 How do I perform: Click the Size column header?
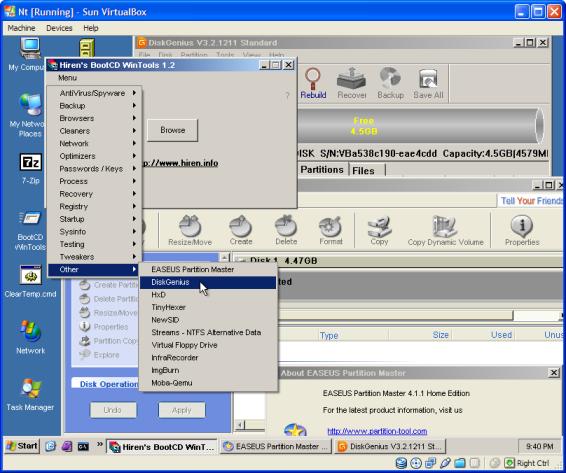pyautogui.click(x=440, y=335)
